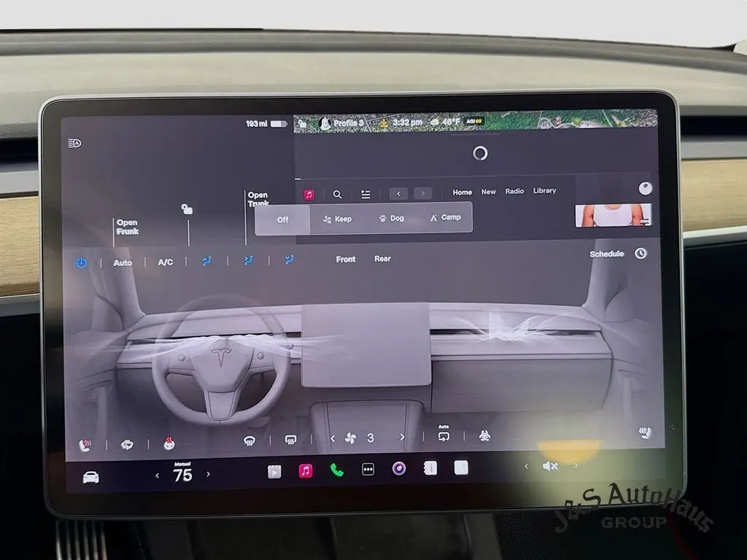Image resolution: width=747 pixels, height=560 pixels.
Task: Decrease fan speed with left chevron
Action: [333, 438]
